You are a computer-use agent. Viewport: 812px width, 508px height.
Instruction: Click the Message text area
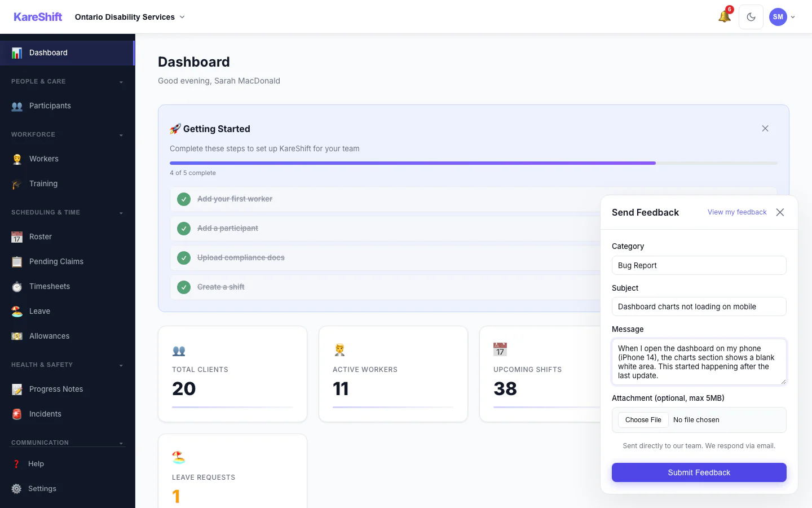click(x=699, y=362)
